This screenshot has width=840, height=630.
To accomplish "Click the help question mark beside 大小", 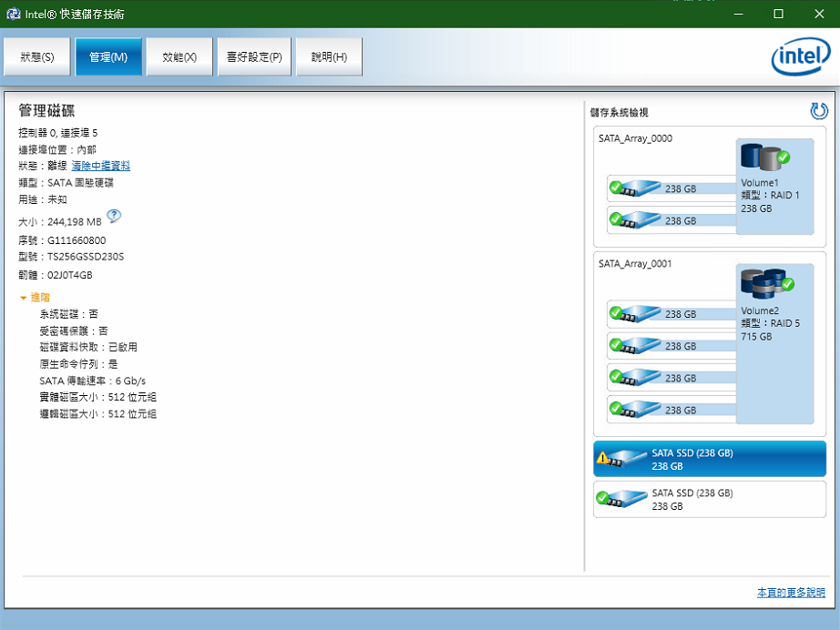I will [114, 216].
